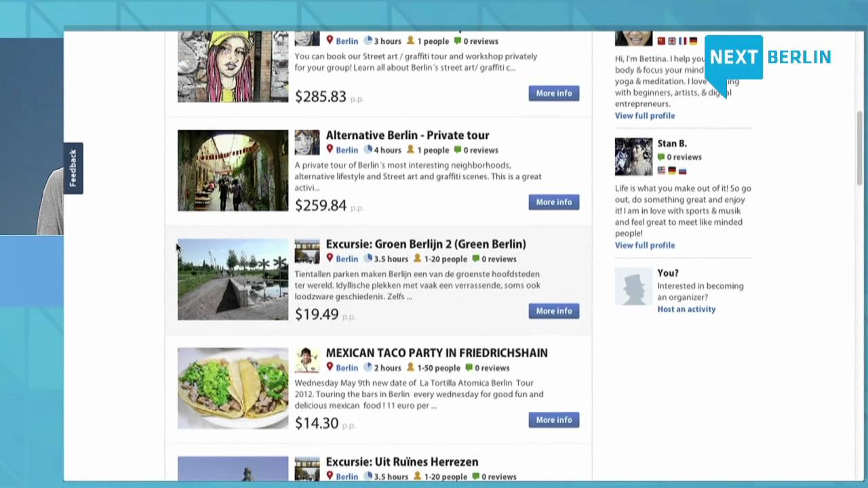Open MEXICAN TACO PARTY IN FRIEDRICHSHAIN title
This screenshot has height=488, width=868.
(x=437, y=353)
